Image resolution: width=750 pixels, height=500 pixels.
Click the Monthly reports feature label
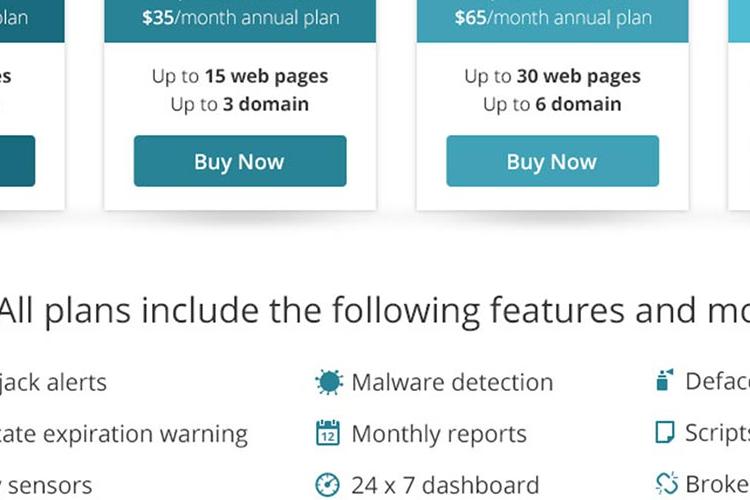(x=439, y=434)
